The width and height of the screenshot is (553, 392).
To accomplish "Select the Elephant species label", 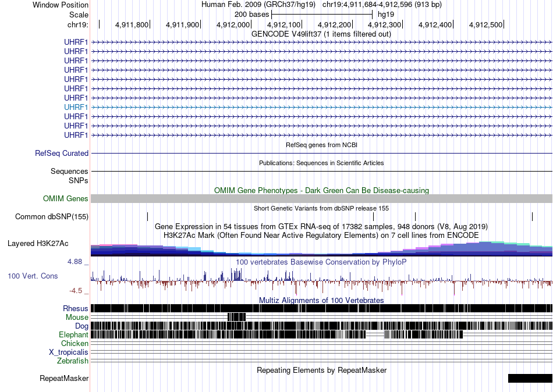I will [73, 335].
